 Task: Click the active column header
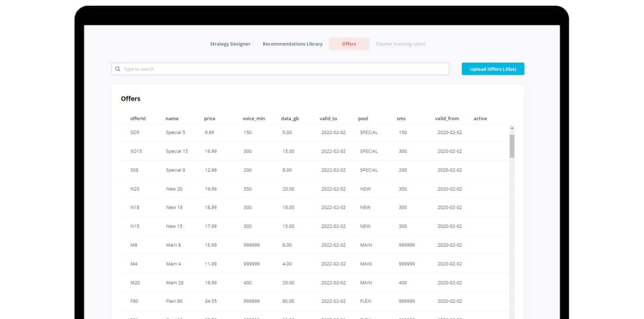tap(480, 119)
